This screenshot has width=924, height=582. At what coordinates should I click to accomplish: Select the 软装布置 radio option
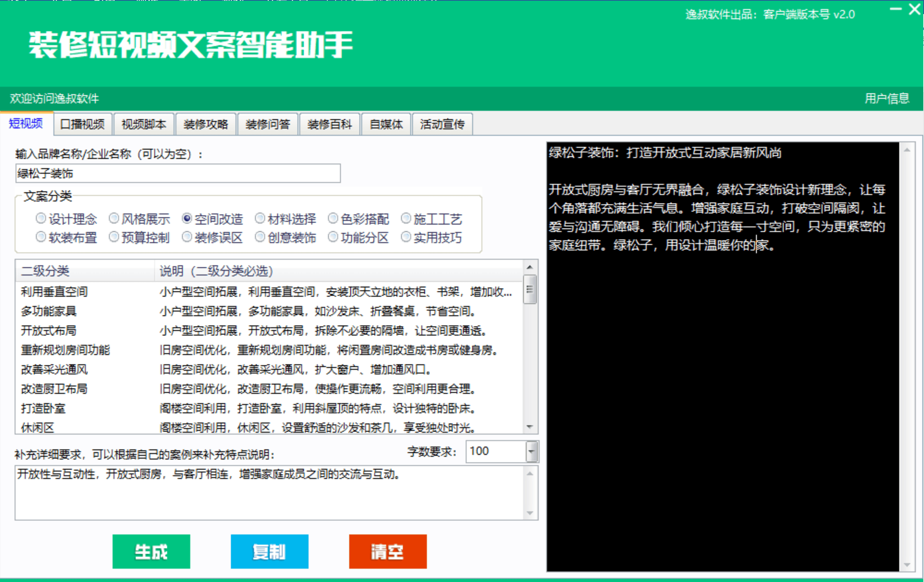point(41,237)
